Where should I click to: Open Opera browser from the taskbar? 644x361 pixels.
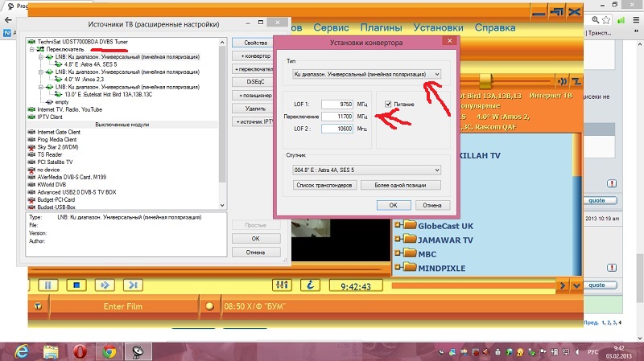tap(80, 350)
